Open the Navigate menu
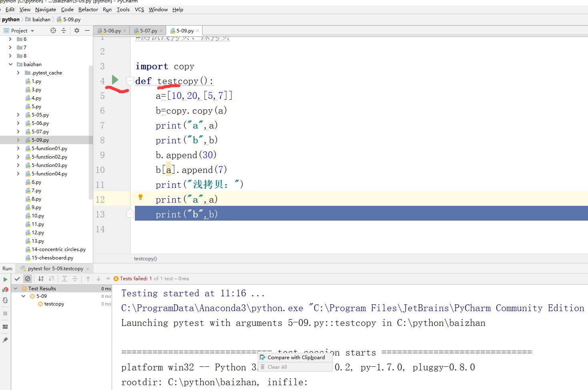This screenshot has height=390, width=588. point(46,9)
